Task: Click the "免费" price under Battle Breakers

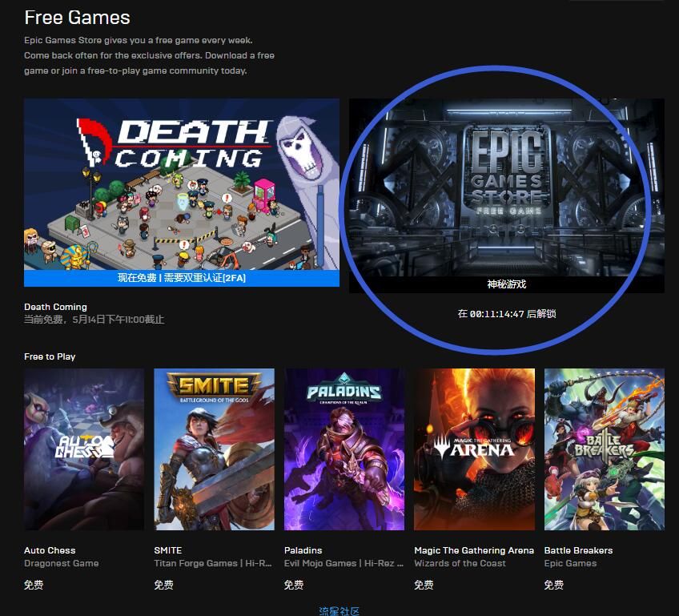Action: (554, 585)
